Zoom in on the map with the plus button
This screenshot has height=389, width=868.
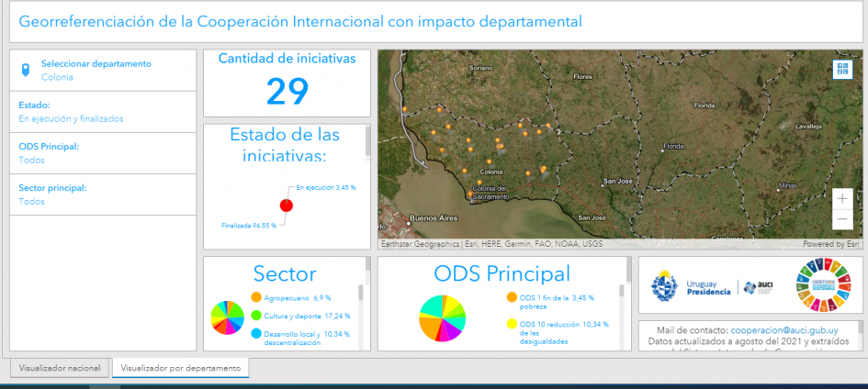pyautogui.click(x=842, y=198)
